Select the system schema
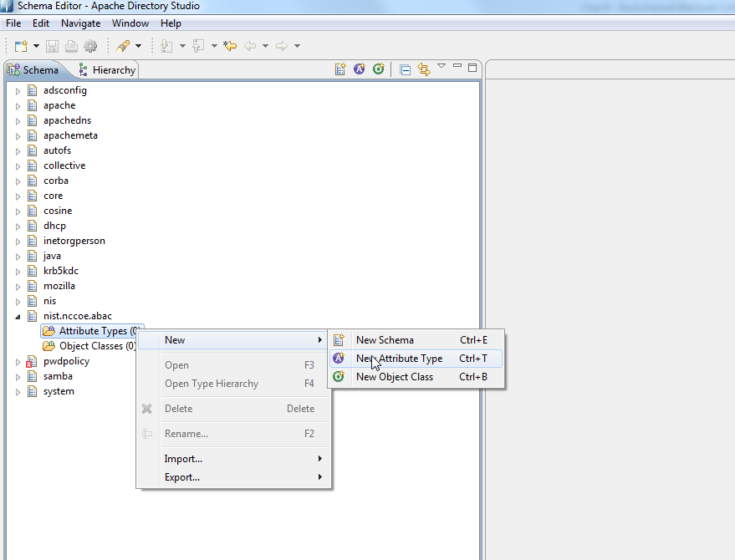Viewport: 735px width, 560px height. point(59,391)
